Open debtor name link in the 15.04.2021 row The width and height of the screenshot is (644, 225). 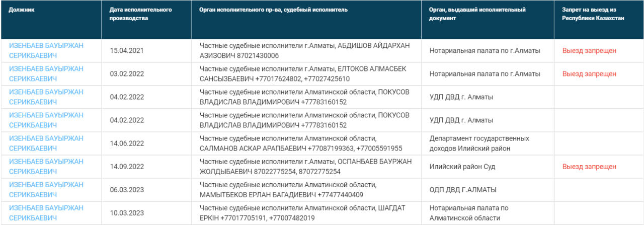coord(46,50)
